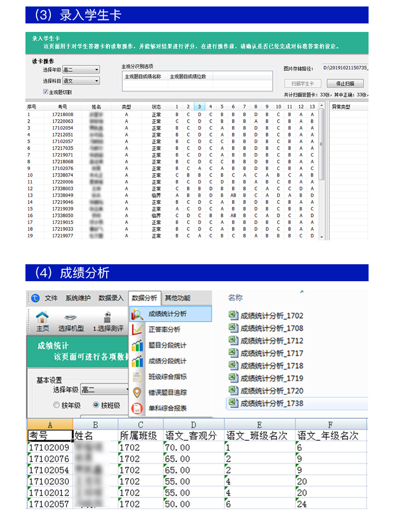The width and height of the screenshot is (394, 532).
Task: Open the 数据分析 menu
Action: (145, 298)
